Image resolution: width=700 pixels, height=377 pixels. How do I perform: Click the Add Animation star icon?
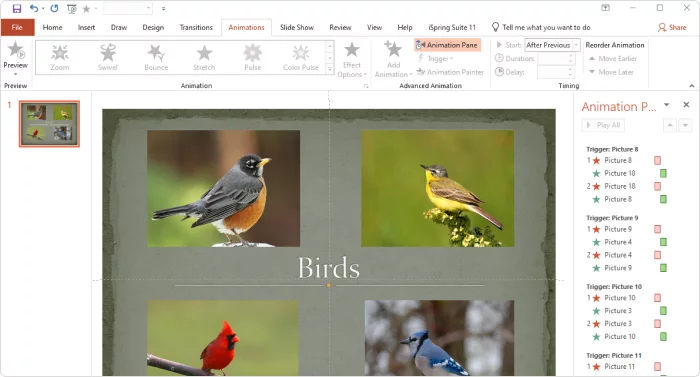(x=393, y=49)
